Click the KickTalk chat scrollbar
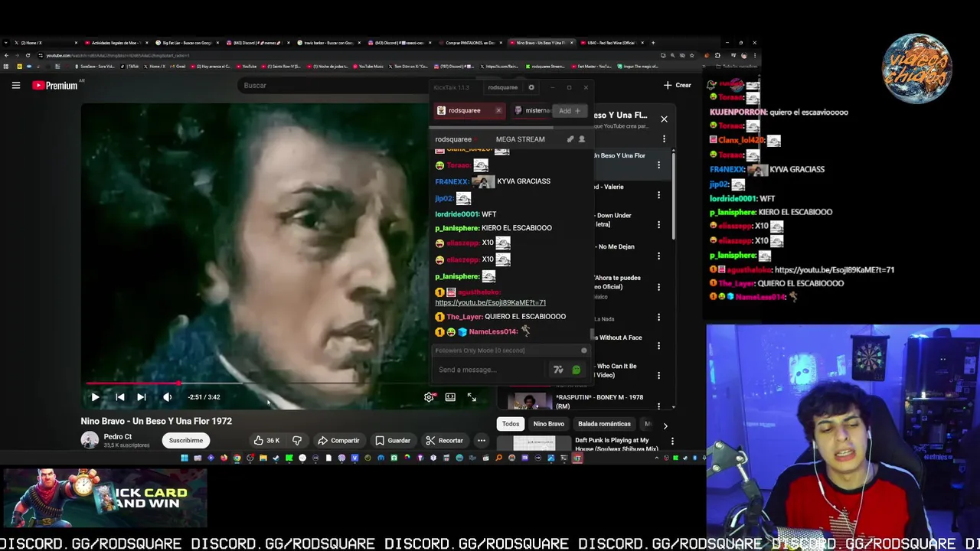 591,334
